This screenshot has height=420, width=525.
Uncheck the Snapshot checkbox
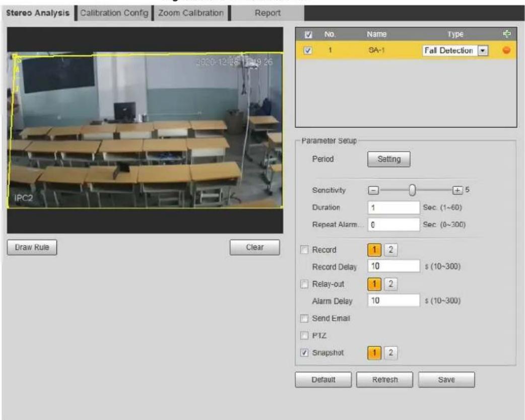click(x=304, y=353)
